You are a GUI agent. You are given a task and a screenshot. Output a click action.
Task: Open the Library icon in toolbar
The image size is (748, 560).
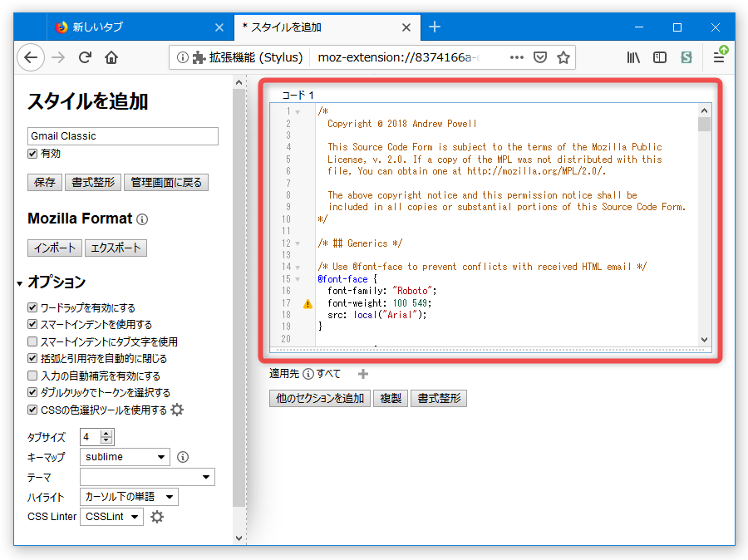pyautogui.click(x=633, y=57)
